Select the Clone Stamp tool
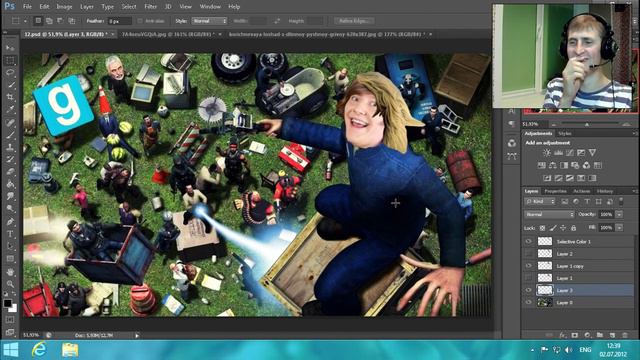Image resolution: width=640 pixels, height=360 pixels. (x=10, y=147)
